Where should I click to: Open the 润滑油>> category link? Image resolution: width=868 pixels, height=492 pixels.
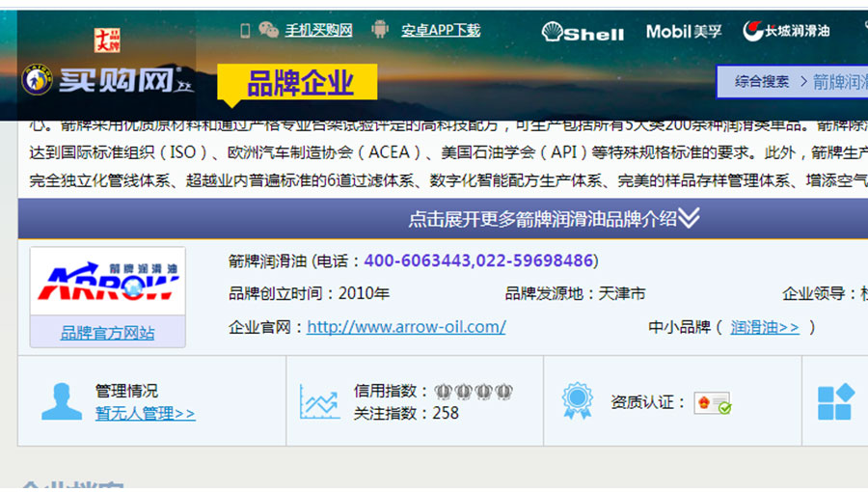tap(765, 327)
